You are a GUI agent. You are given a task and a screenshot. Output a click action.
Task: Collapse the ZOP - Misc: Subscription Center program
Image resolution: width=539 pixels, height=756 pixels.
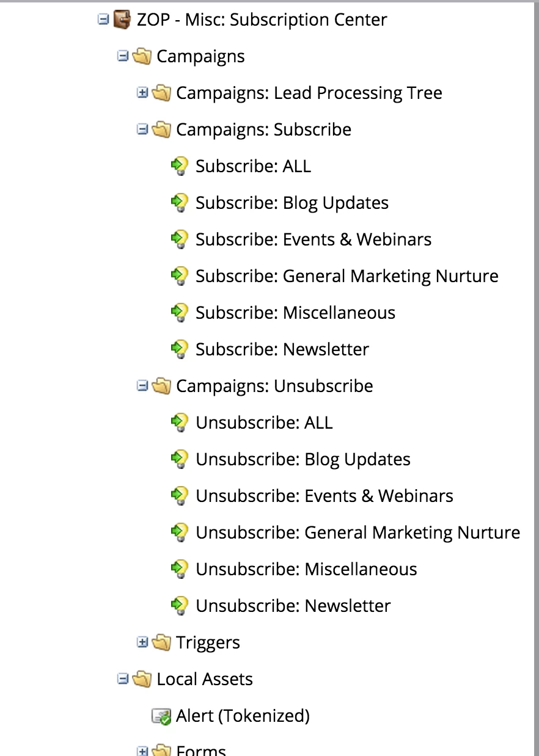103,20
